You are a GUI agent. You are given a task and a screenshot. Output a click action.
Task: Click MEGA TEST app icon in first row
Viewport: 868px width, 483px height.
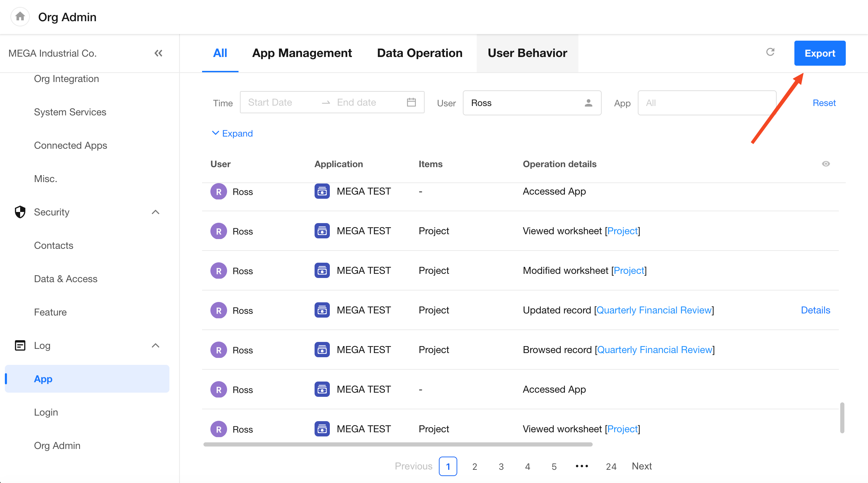(322, 191)
